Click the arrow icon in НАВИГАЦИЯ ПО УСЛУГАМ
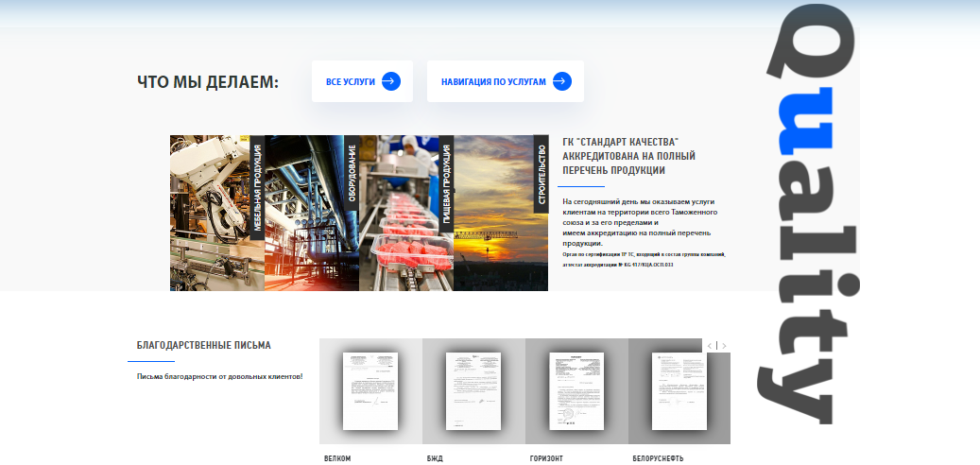The width and height of the screenshot is (980, 465). pyautogui.click(x=561, y=81)
